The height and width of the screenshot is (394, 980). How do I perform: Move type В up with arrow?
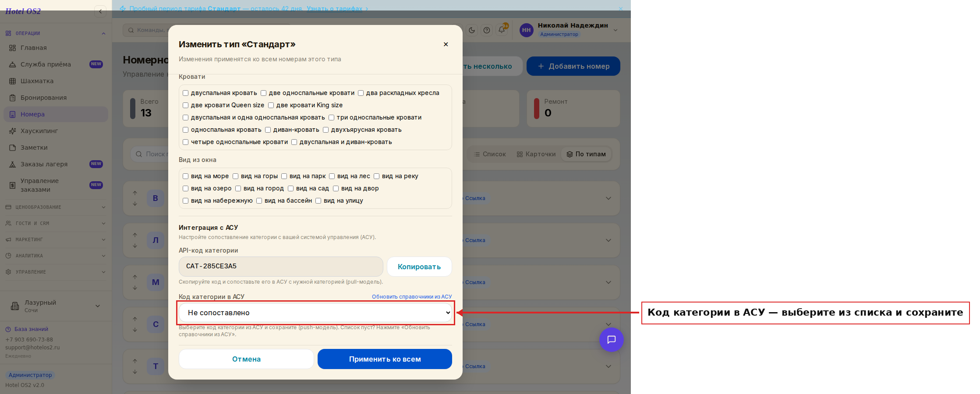135,193
